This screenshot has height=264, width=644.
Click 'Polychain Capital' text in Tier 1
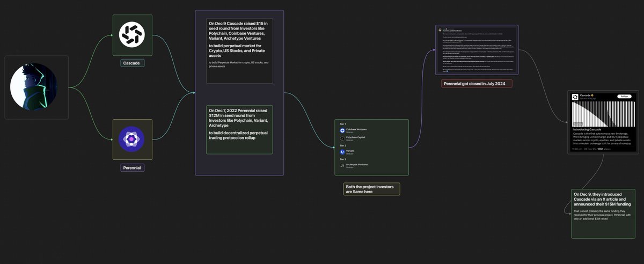click(355, 137)
